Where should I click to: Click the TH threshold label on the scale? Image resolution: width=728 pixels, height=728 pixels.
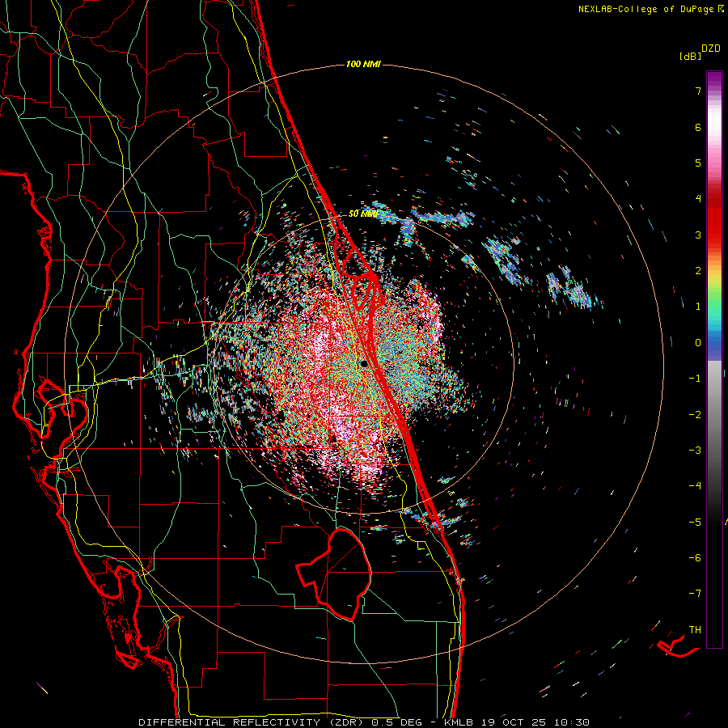695,630
